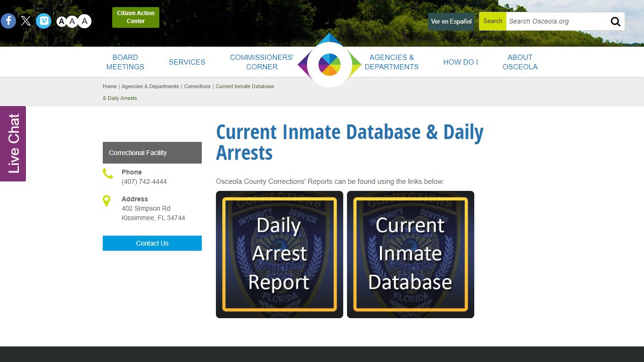The image size is (644, 362).
Task: Open the Vimeo video channel icon
Action: pyautogui.click(x=43, y=21)
